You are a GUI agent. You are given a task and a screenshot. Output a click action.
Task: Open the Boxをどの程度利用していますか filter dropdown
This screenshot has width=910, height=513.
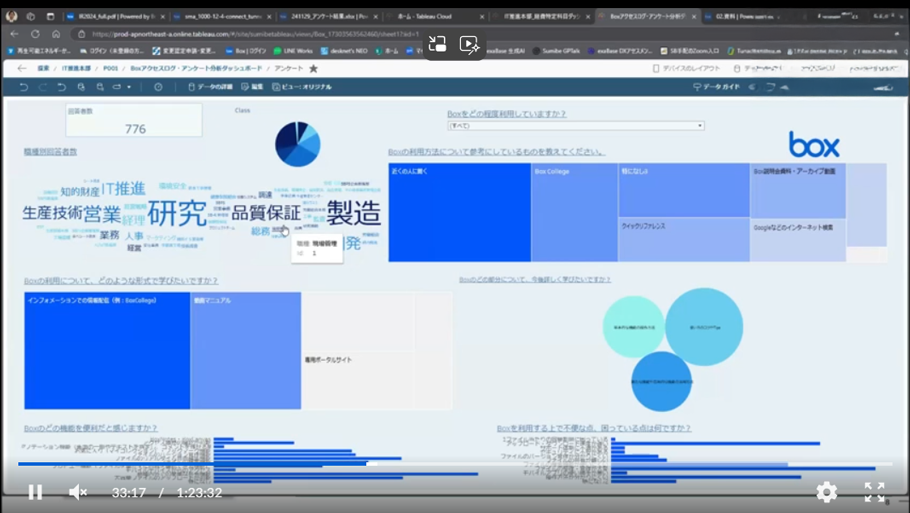[575, 126]
